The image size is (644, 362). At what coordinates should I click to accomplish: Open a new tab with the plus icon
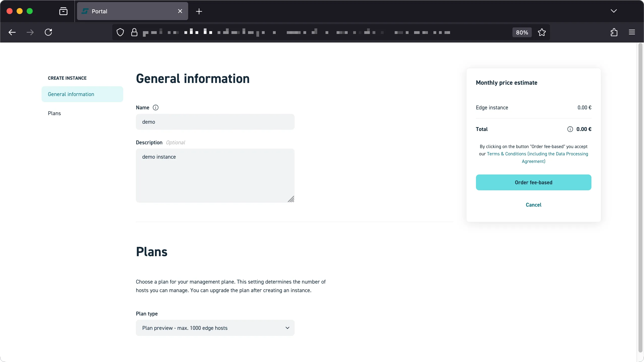199,11
